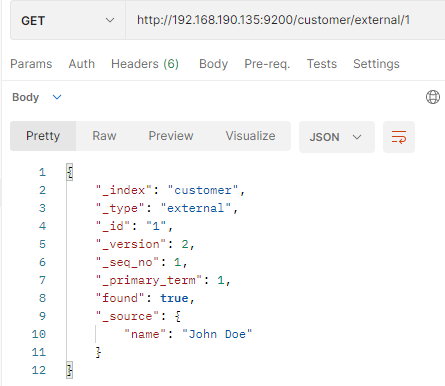Open the JSON format dropdown
Screen dimensions: 445x386
pyautogui.click(x=337, y=137)
